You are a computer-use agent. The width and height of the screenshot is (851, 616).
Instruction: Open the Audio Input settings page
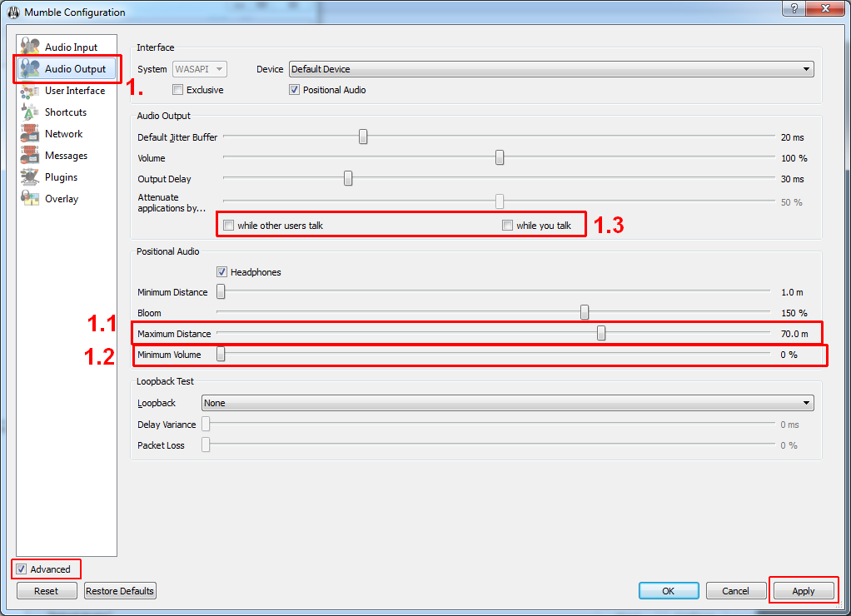(x=71, y=47)
